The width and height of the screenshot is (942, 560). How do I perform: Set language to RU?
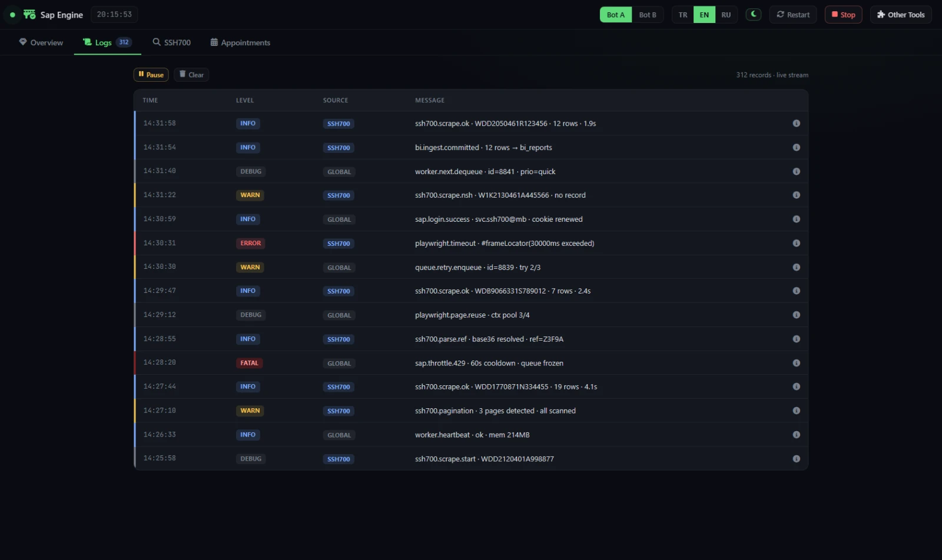coord(726,15)
